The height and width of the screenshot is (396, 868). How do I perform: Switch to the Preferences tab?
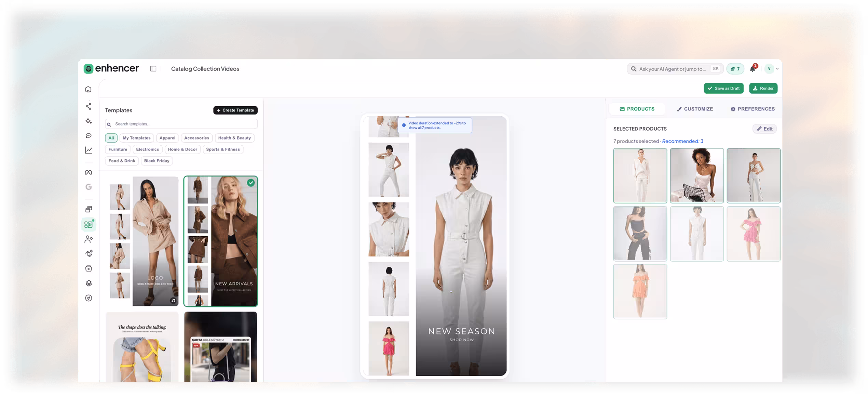(x=752, y=109)
